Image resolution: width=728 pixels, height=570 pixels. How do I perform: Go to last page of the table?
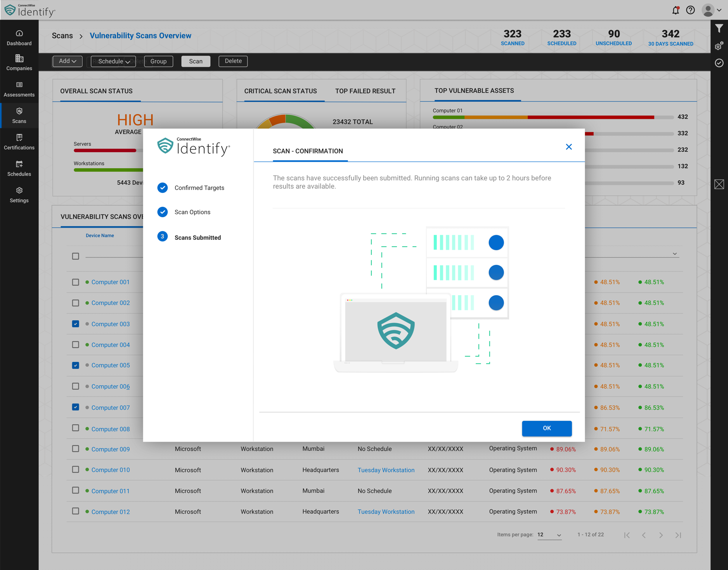(x=678, y=535)
